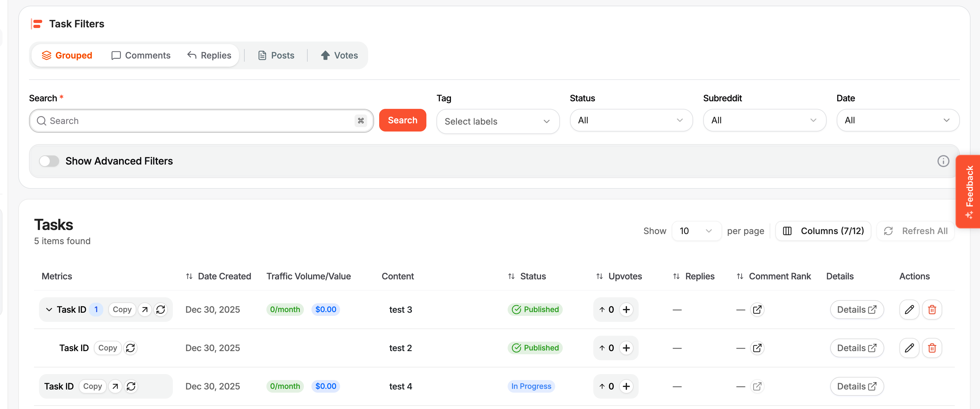Click into the Search input field
The height and width of the screenshot is (409, 980).
pos(198,121)
